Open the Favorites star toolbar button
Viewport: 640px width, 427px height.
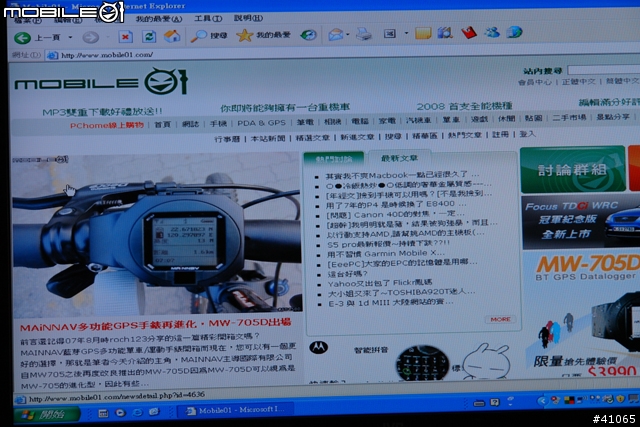[263, 35]
